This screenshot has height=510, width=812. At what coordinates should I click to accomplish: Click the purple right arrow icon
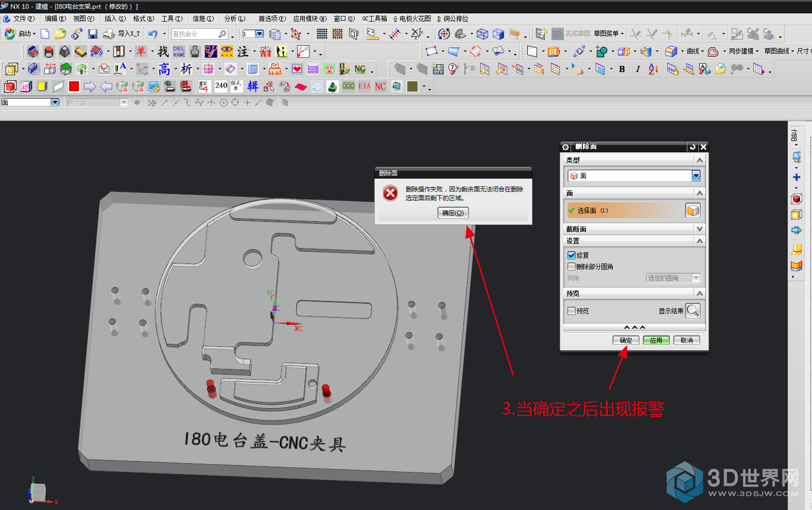pyautogui.click(x=90, y=86)
